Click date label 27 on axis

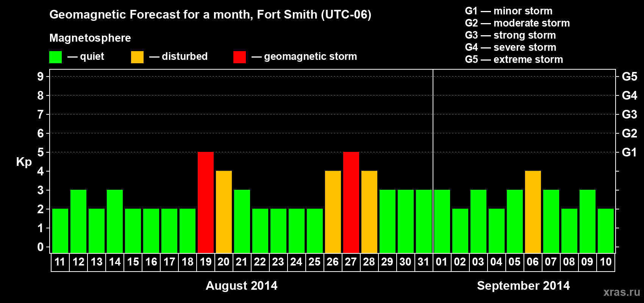tap(351, 262)
